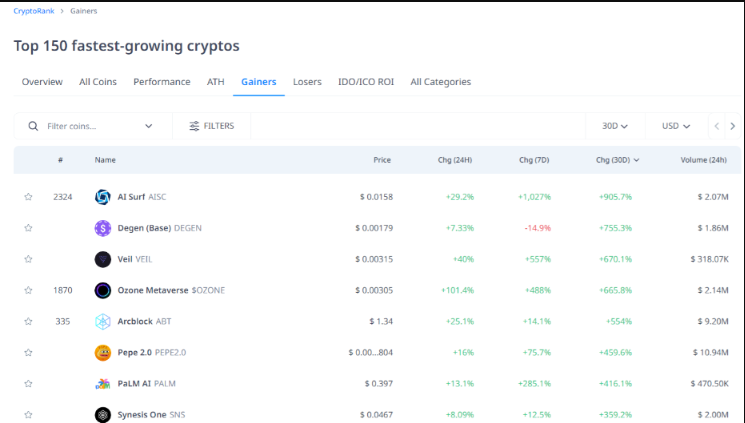Click Pepe 2.0 PEPE2.0 name text
This screenshot has height=423, width=745.
pyautogui.click(x=152, y=353)
